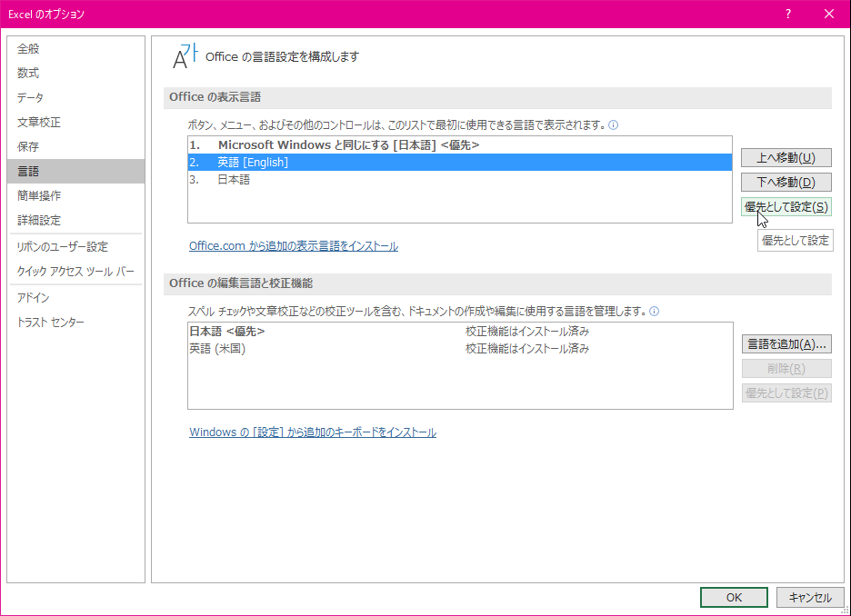This screenshot has width=851, height=616.
Task: Open Office.com display language install link
Action: [294, 246]
